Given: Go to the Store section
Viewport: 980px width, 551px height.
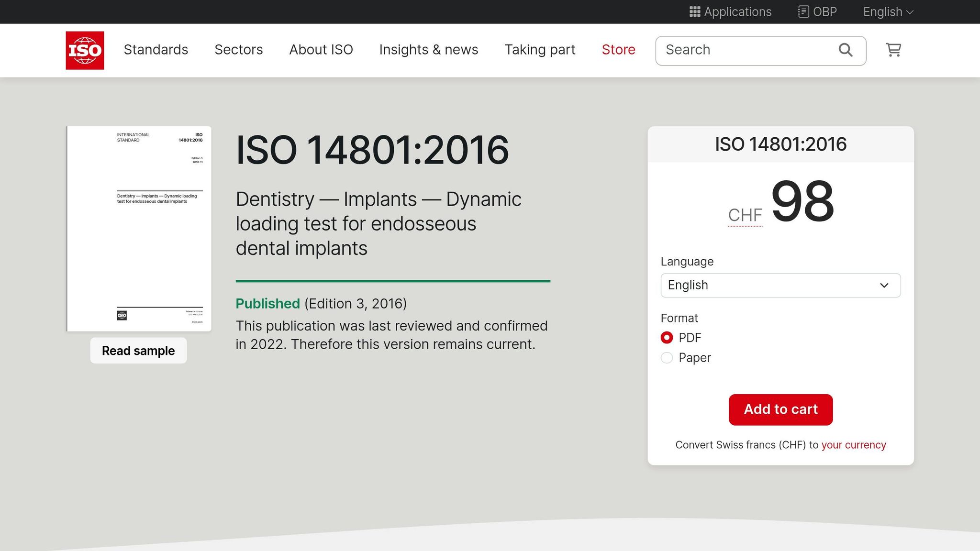Looking at the screenshot, I should tap(618, 50).
